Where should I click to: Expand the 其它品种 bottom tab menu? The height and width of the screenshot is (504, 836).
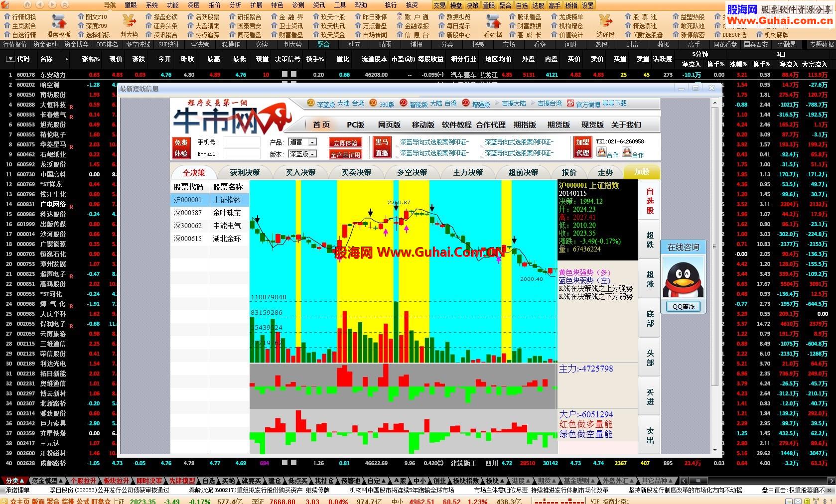[656, 481]
